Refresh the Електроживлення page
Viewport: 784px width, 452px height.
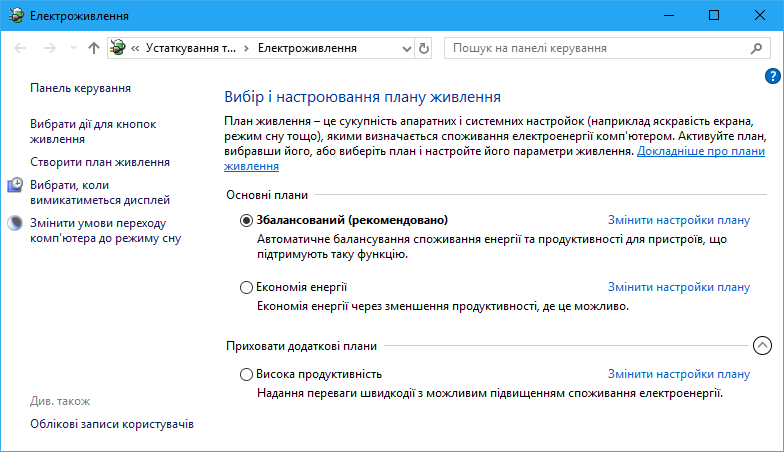424,48
